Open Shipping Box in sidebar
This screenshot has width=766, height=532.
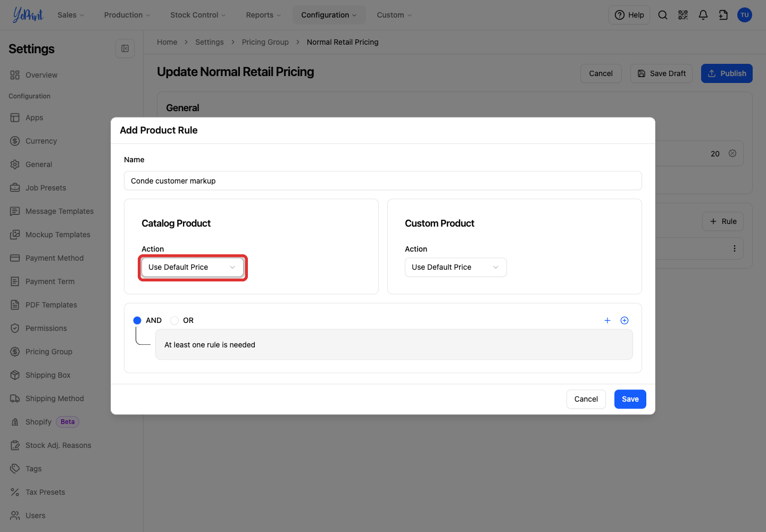coord(48,375)
